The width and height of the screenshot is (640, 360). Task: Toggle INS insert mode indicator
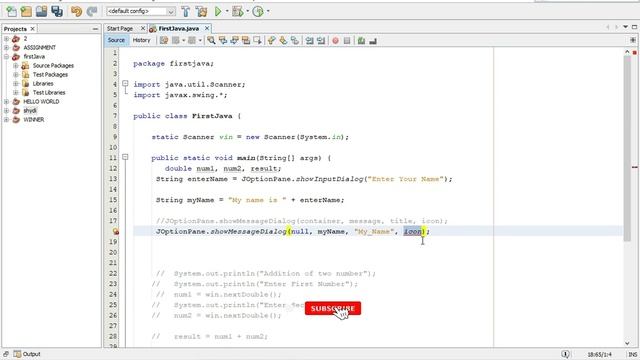[633, 354]
